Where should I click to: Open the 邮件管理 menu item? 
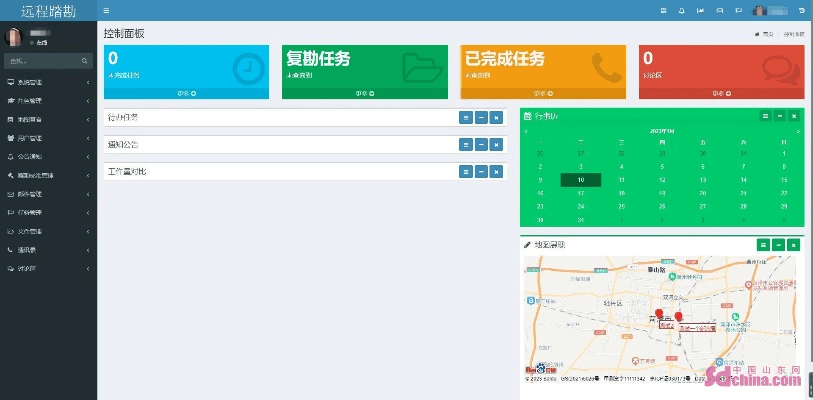click(x=48, y=194)
